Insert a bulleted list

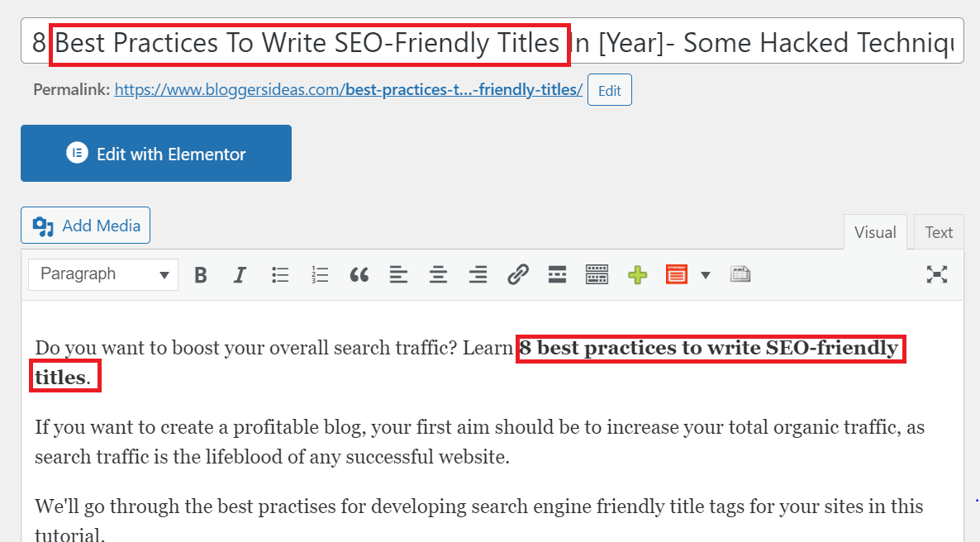point(280,275)
